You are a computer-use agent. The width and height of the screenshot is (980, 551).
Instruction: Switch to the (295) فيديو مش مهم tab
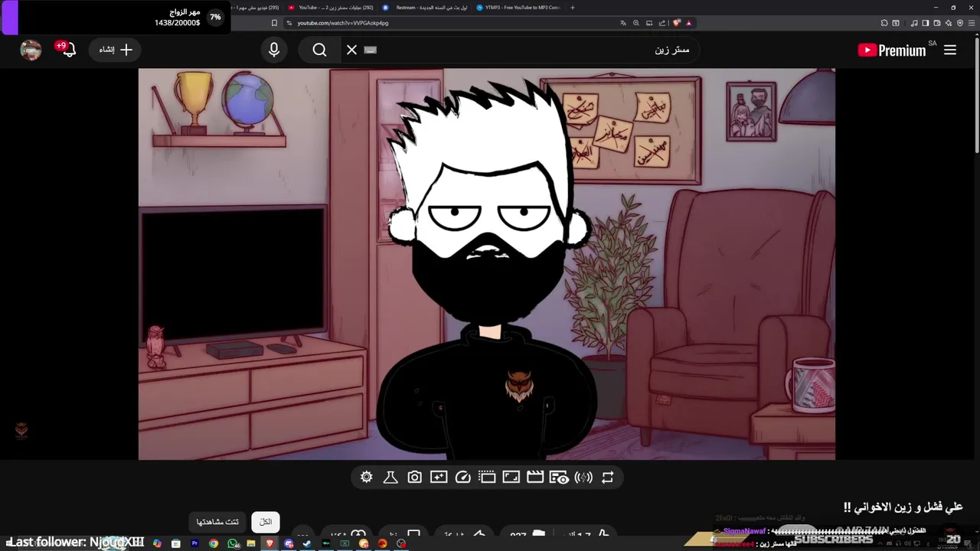pyautogui.click(x=256, y=8)
